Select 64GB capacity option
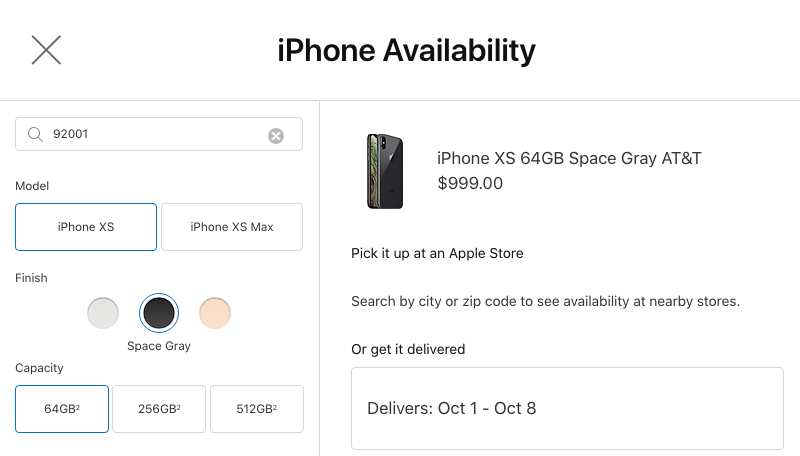The image size is (800, 456). pos(62,409)
